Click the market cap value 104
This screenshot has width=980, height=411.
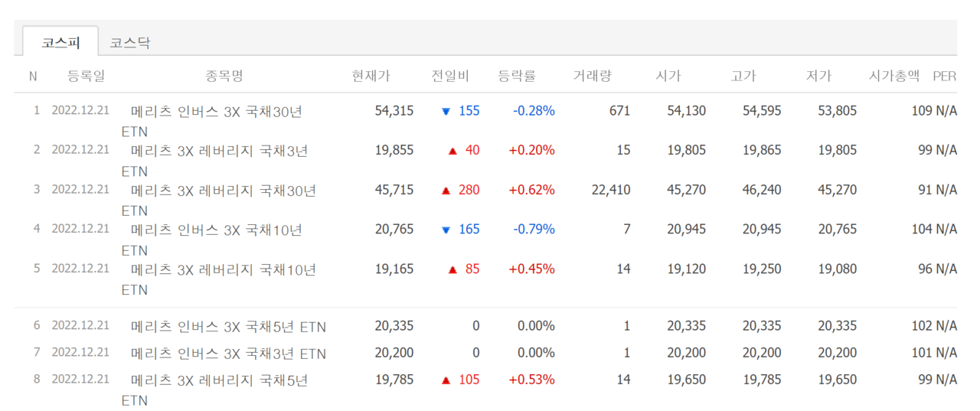click(x=922, y=230)
